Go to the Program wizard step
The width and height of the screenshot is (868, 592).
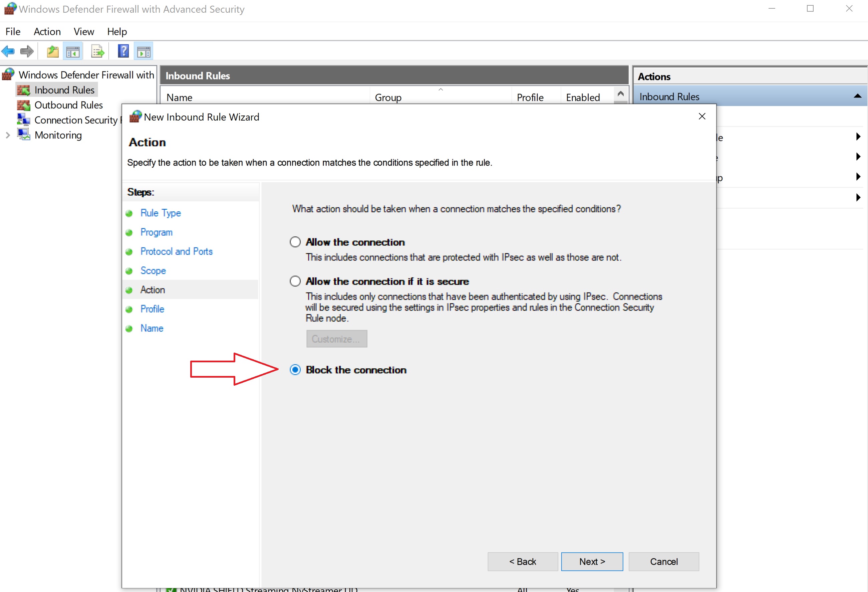coord(157,232)
